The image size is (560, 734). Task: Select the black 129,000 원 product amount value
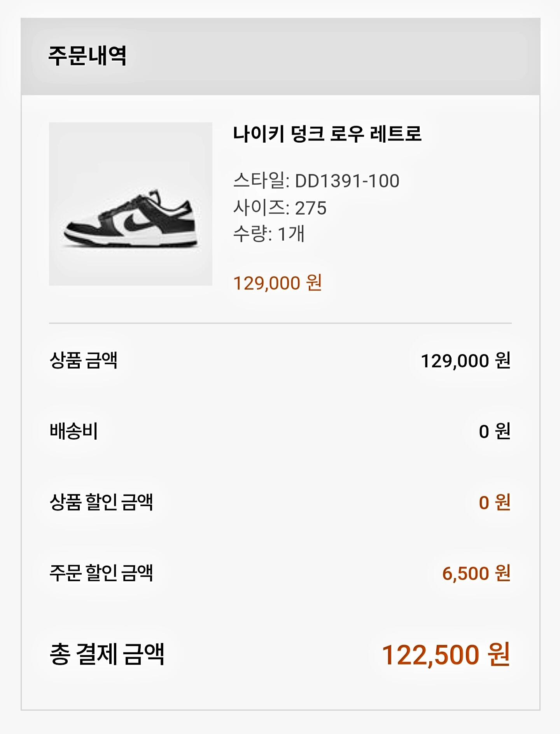(465, 361)
